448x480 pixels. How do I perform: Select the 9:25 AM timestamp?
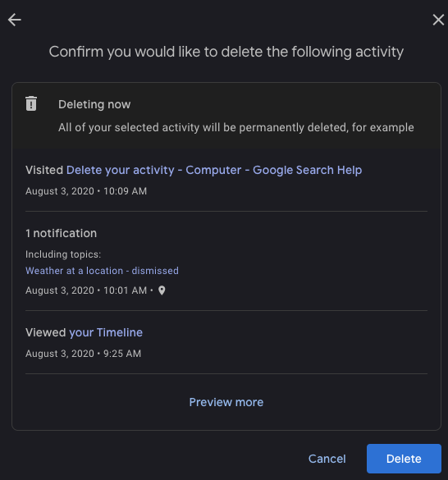pos(122,354)
